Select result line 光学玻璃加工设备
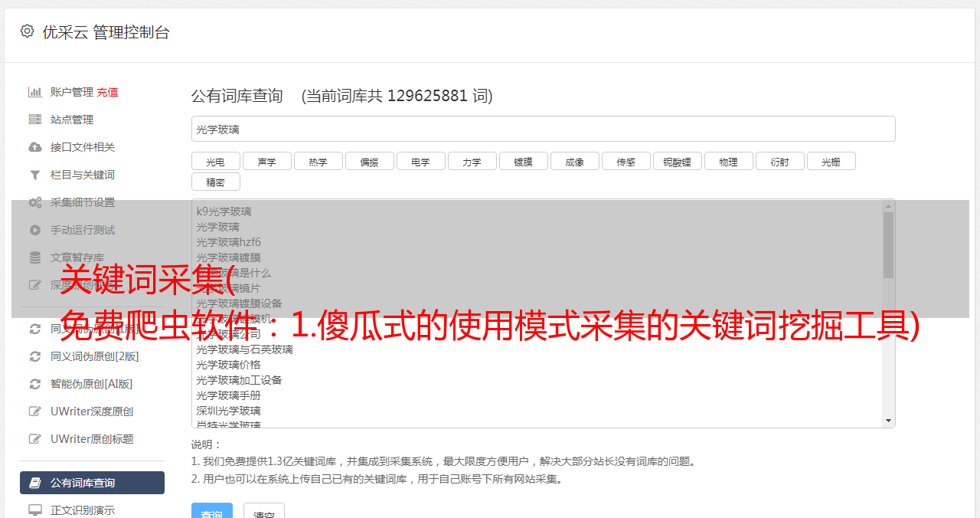The image size is (980, 518). pos(239,380)
